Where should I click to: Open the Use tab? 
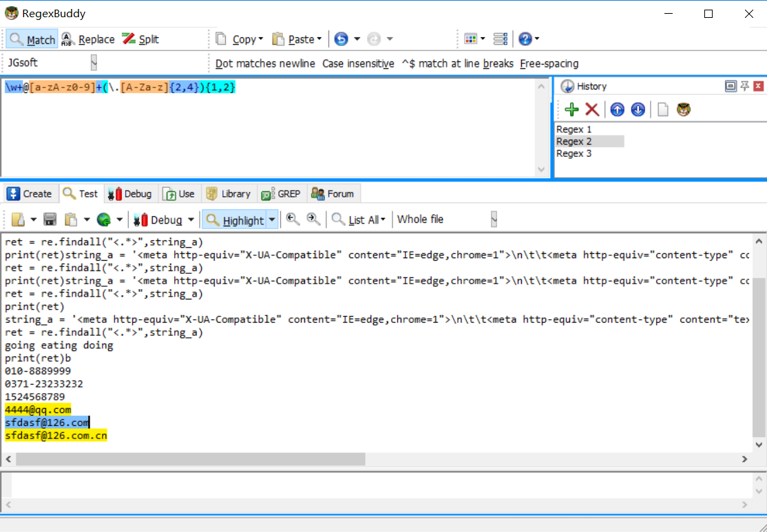(179, 193)
